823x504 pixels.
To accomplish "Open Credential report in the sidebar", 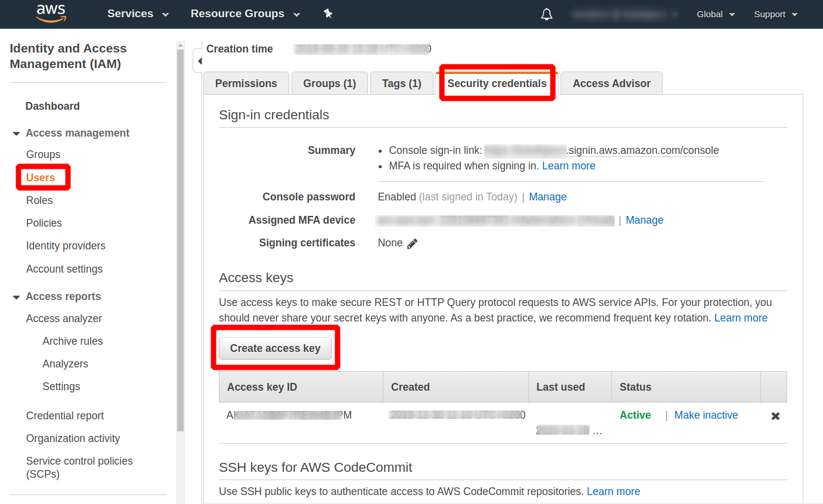I will click(x=65, y=416).
